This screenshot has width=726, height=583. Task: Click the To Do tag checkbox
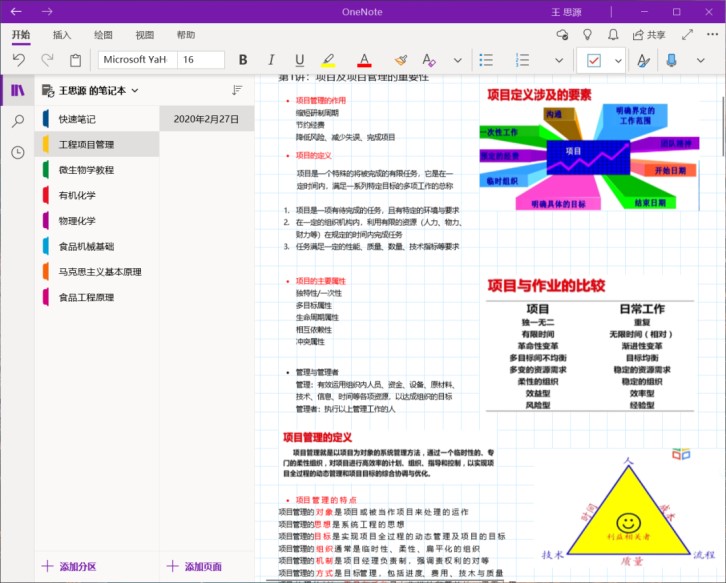594,60
